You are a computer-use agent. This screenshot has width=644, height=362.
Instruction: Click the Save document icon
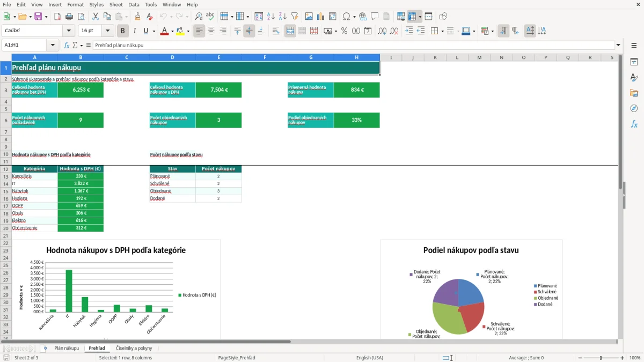[x=38, y=17]
